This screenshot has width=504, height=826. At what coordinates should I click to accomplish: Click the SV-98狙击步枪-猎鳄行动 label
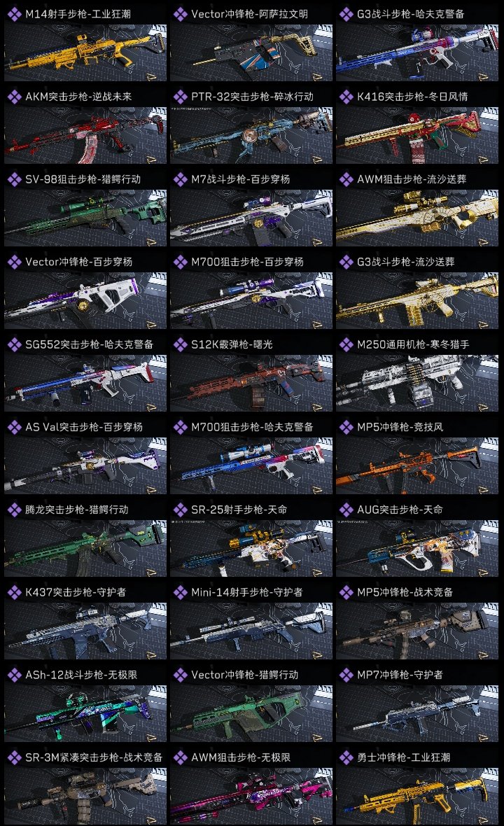tap(83, 179)
